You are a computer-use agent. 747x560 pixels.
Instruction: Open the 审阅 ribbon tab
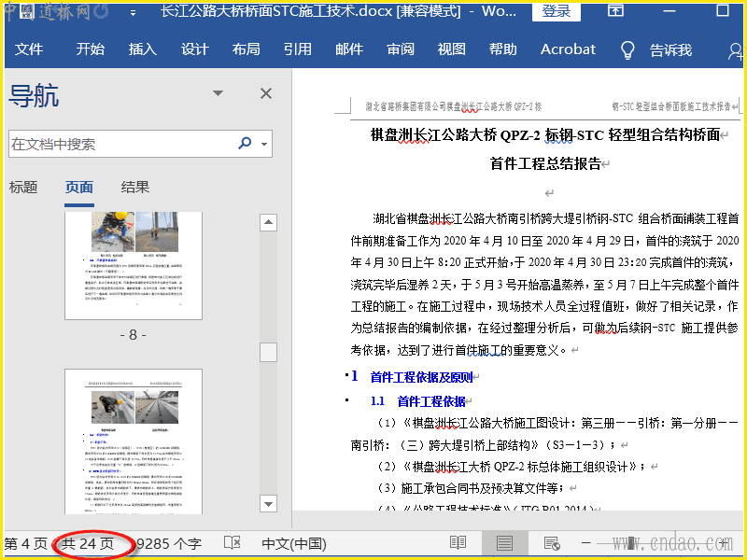point(400,49)
